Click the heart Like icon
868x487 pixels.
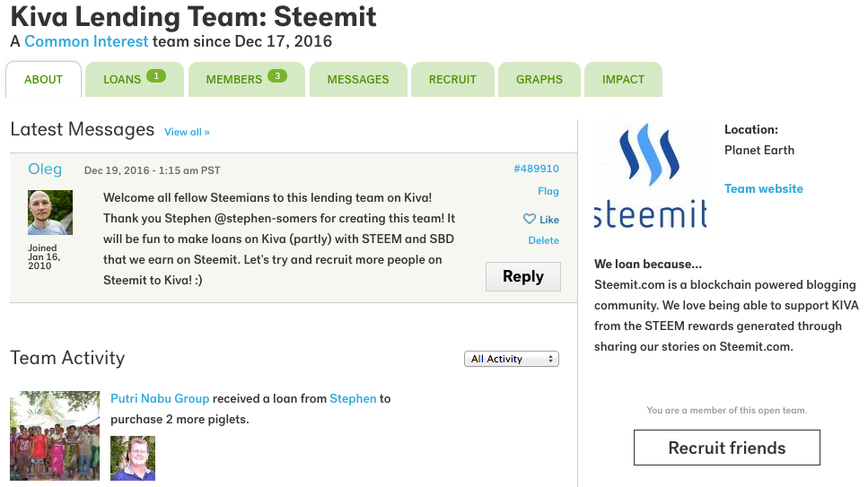(x=530, y=219)
